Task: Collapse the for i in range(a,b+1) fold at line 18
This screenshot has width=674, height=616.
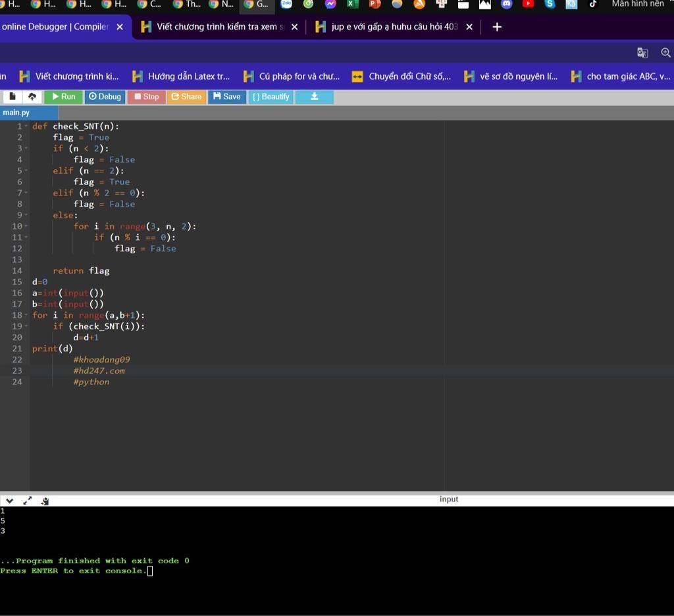Action: (x=26, y=315)
